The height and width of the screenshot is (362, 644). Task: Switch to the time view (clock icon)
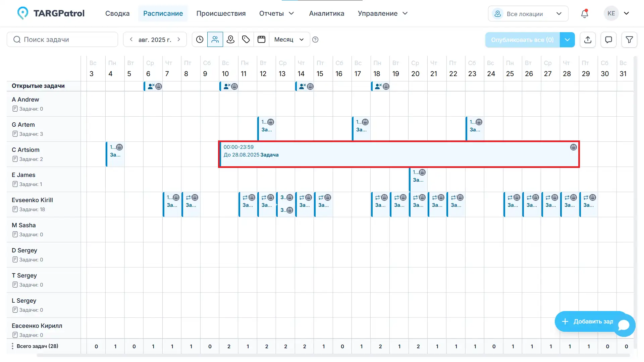tap(200, 39)
